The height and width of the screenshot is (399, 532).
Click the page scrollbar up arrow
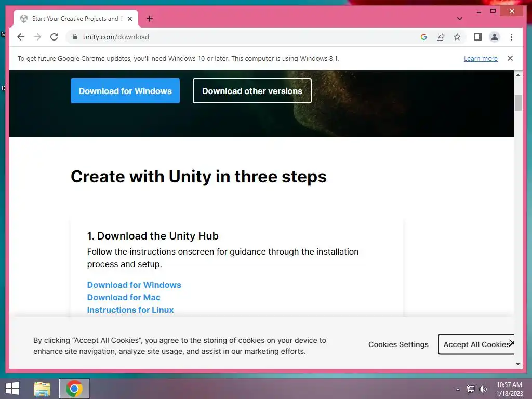pos(518,75)
